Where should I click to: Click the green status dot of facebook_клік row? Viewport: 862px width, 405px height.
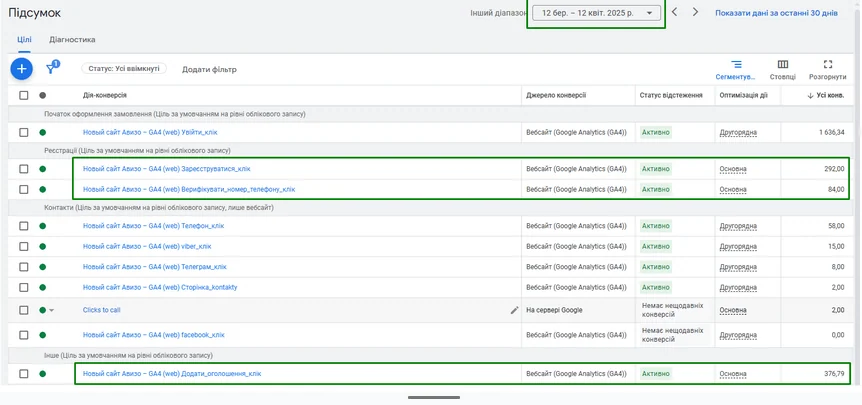coord(42,335)
